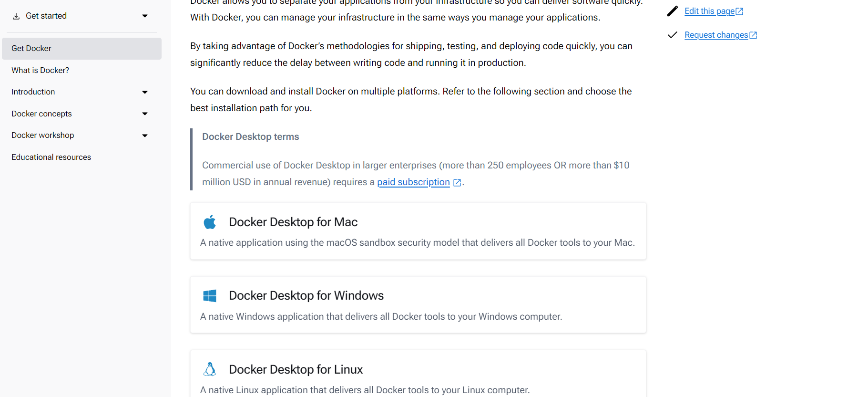The width and height of the screenshot is (868, 397).
Task: Open the Docker Desktop for Mac title
Action: 293,222
